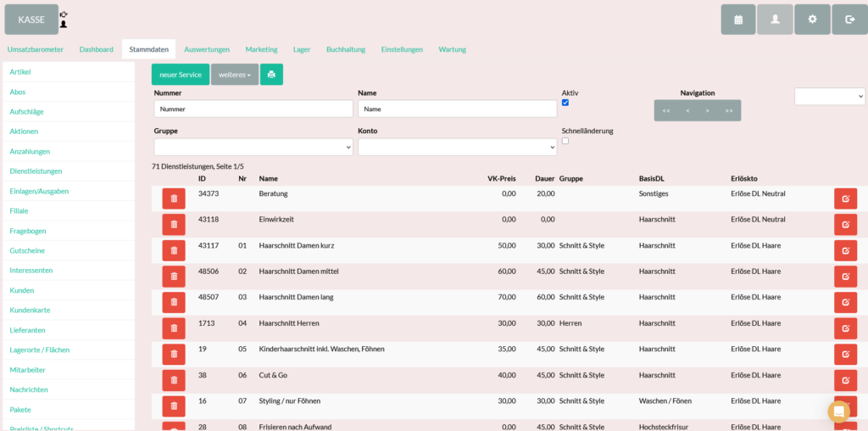
Task: Edit the Haarschnitt Damen kurz entry
Action: point(845,250)
